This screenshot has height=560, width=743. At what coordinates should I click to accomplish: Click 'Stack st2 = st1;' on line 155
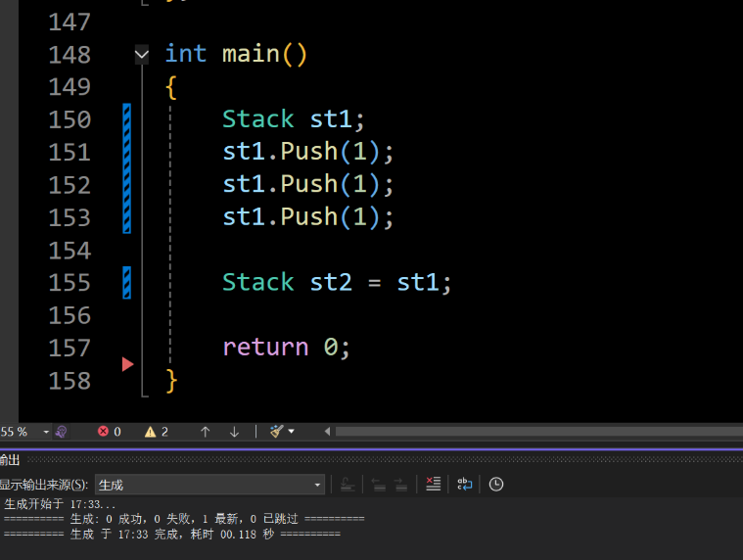pos(337,282)
